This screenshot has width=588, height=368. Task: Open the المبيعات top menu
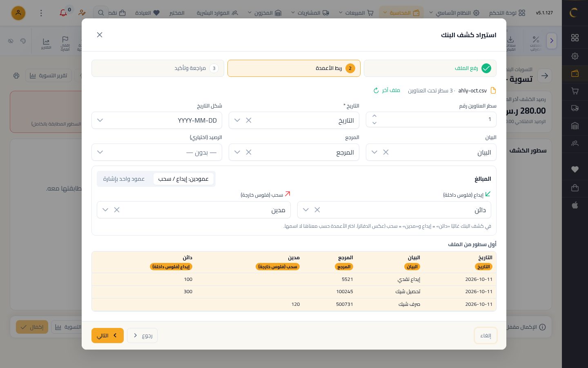click(356, 13)
